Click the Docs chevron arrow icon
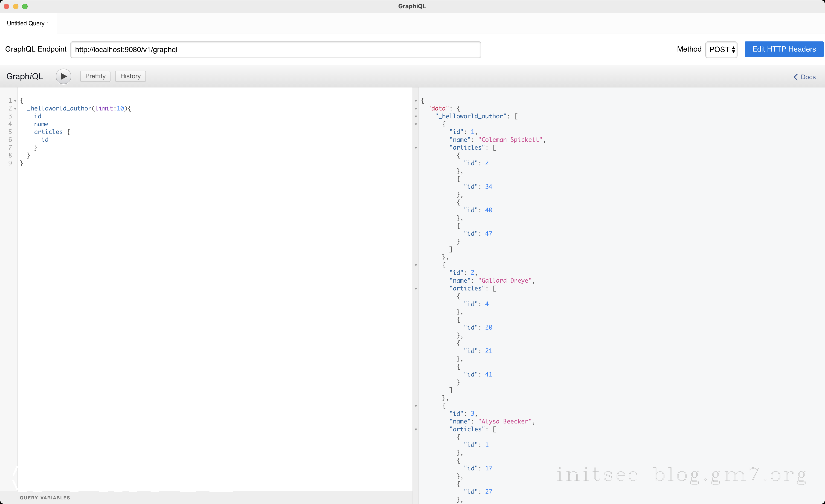825x504 pixels. click(796, 77)
